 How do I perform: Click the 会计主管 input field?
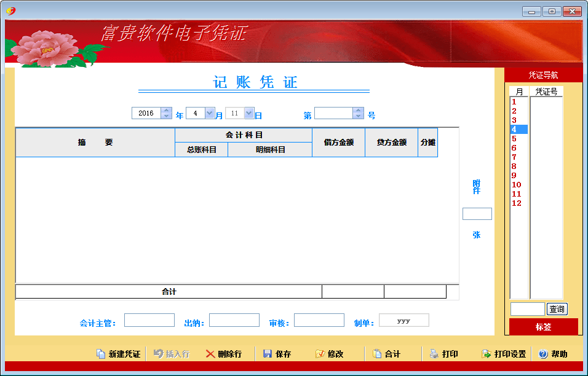(149, 320)
